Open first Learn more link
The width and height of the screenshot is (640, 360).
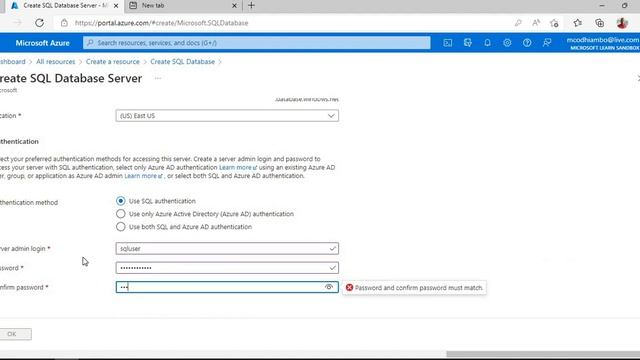tap(238, 167)
